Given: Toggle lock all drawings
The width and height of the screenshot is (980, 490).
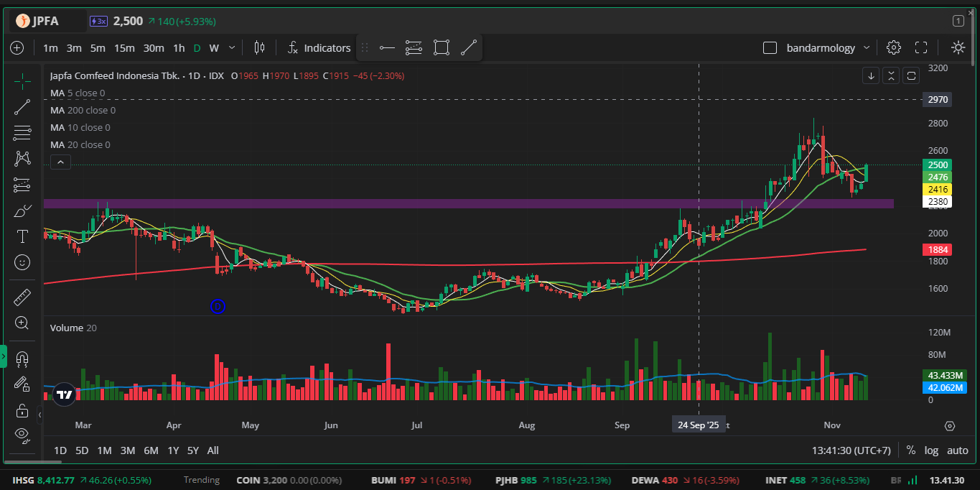Looking at the screenshot, I should (x=22, y=410).
